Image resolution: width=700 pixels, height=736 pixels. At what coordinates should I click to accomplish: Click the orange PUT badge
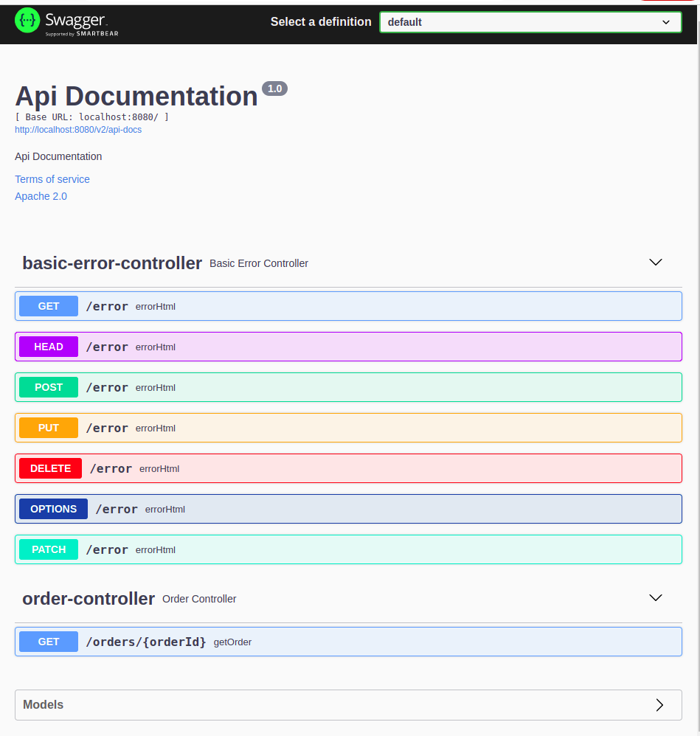click(x=48, y=428)
